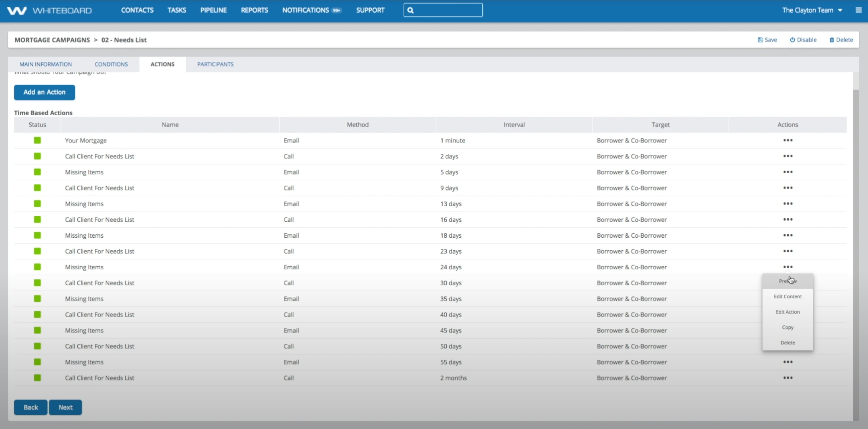Select the "1 minute" interval cell

click(x=453, y=140)
